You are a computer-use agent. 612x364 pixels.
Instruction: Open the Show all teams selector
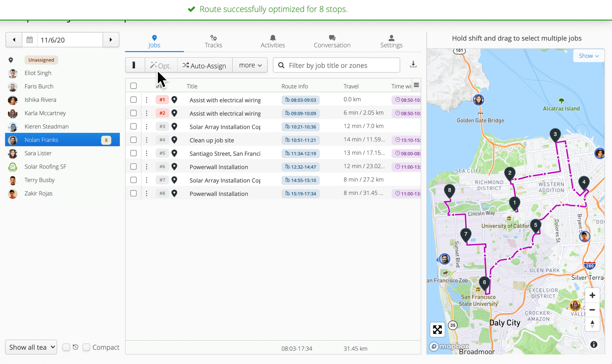tap(31, 347)
